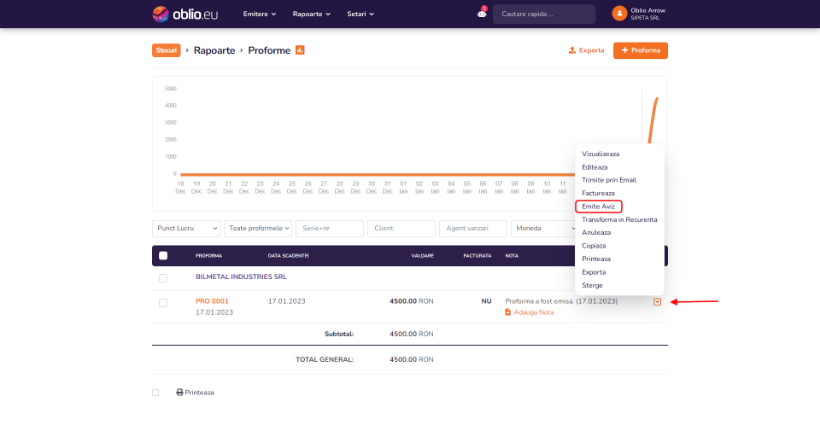Image resolution: width=820 pixels, height=448 pixels.
Task: Click the DATA SCADENTEI column header
Action: [x=288, y=256]
